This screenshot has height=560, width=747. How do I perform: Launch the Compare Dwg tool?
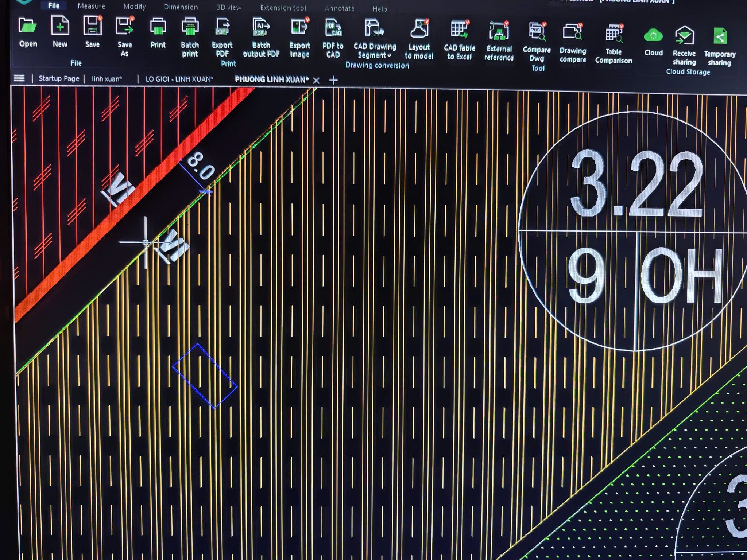click(x=537, y=32)
